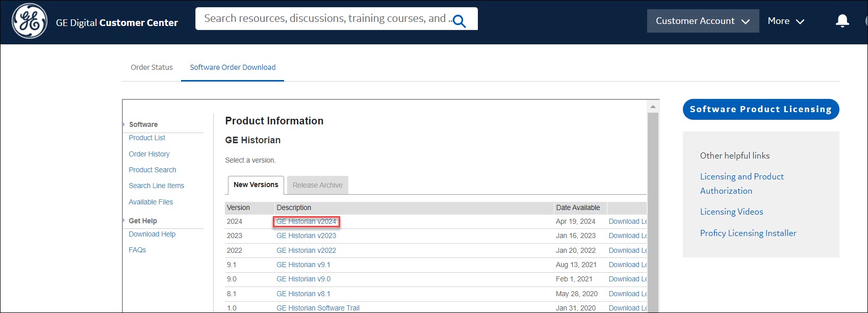The width and height of the screenshot is (868, 313).
Task: Click the search magnifier icon
Action: click(x=459, y=21)
